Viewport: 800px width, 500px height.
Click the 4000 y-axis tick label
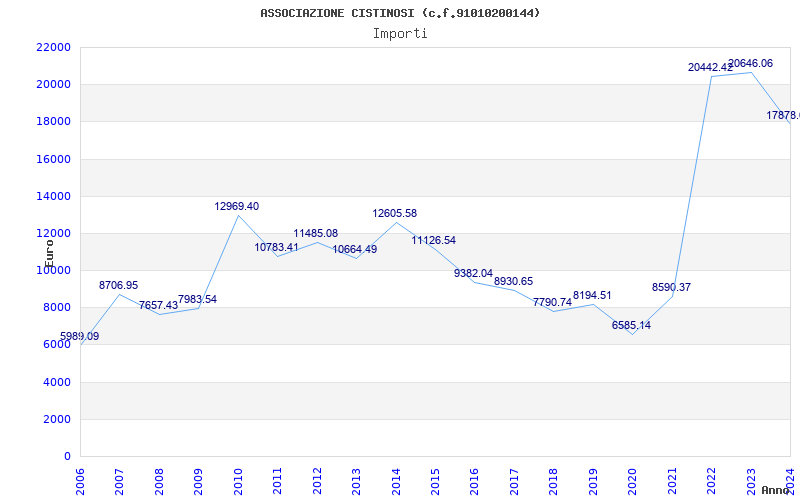pos(56,382)
